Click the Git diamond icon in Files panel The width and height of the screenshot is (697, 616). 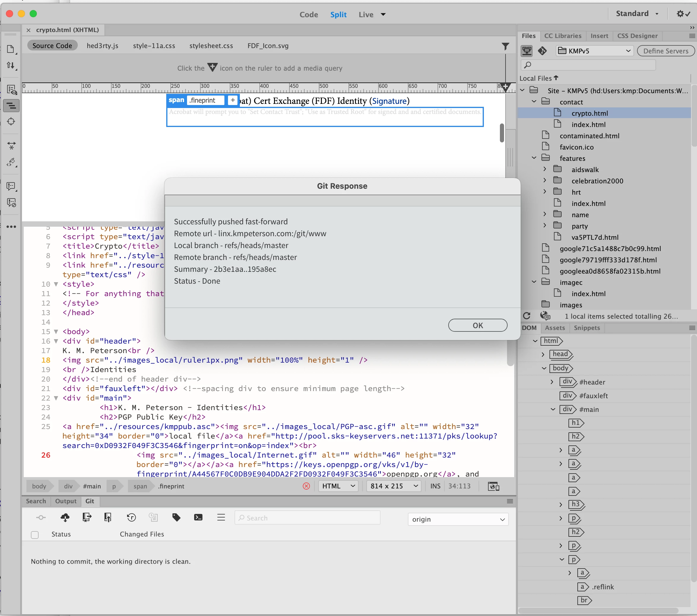tap(542, 51)
